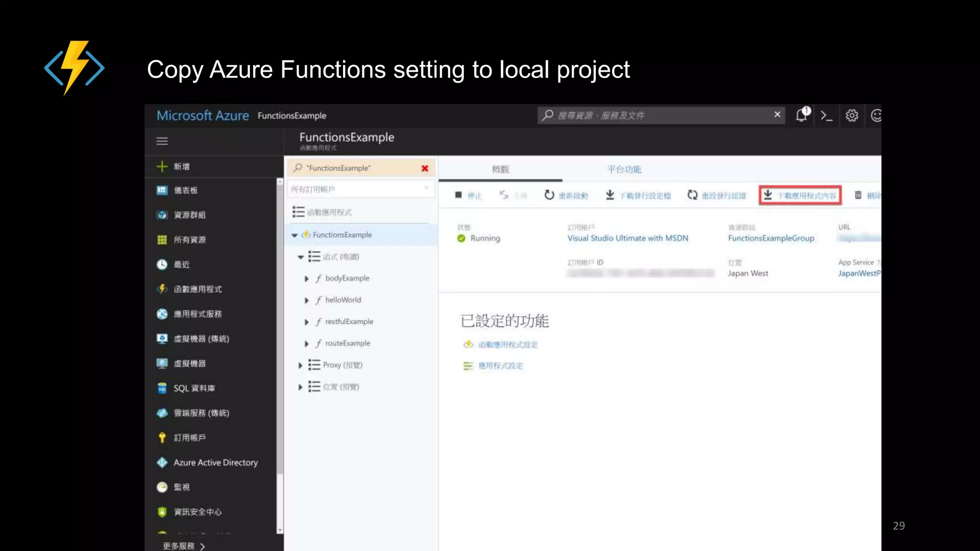Viewport: 980px width, 551px height.
Task: Select the bodyExample function
Action: point(347,278)
